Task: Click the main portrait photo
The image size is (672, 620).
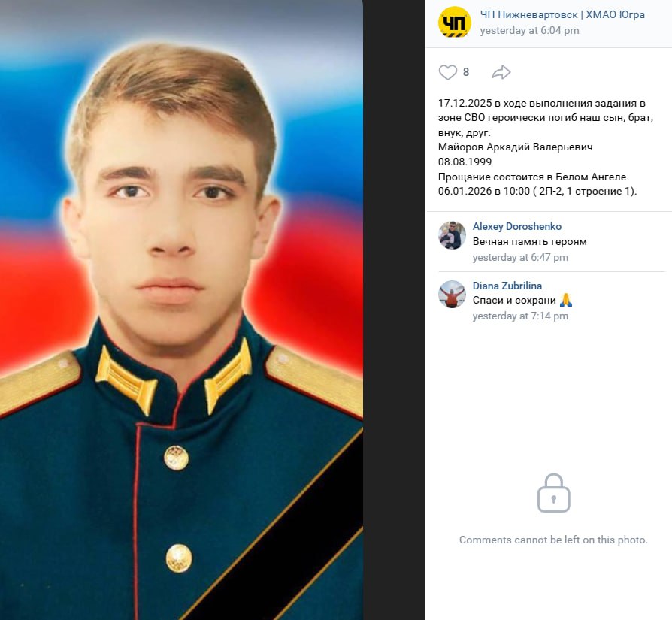Action: pyautogui.click(x=181, y=310)
